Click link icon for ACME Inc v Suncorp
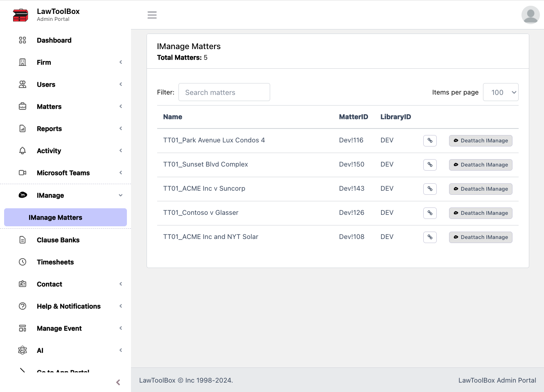Screen dimensions: 544x392 (x=430, y=189)
